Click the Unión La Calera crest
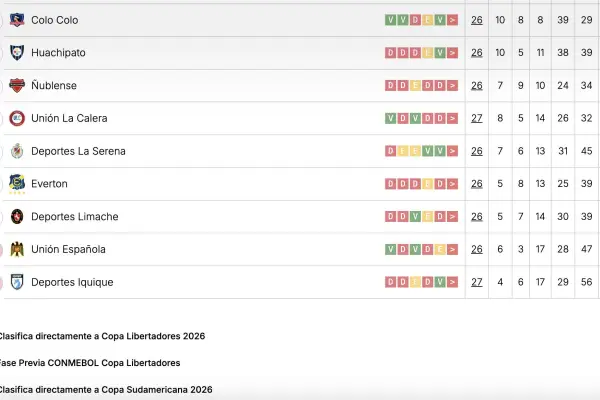 tap(17, 118)
